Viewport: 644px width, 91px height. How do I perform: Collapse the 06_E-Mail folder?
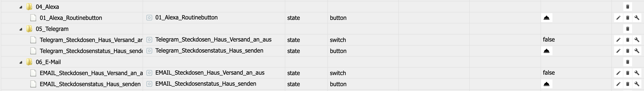[21, 62]
